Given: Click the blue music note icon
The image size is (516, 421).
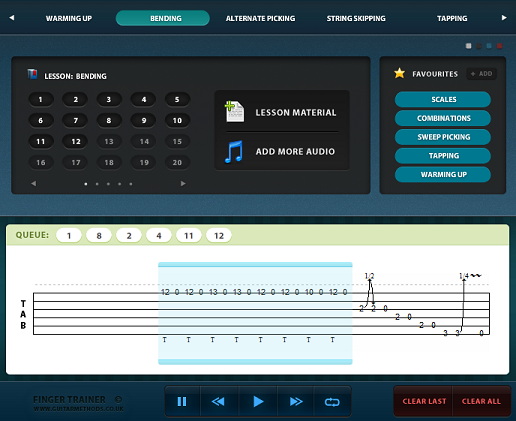Looking at the screenshot, I should [x=234, y=152].
